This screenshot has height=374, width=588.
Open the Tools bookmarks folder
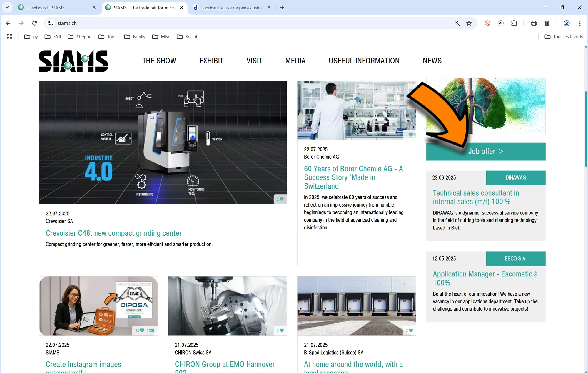point(108,37)
